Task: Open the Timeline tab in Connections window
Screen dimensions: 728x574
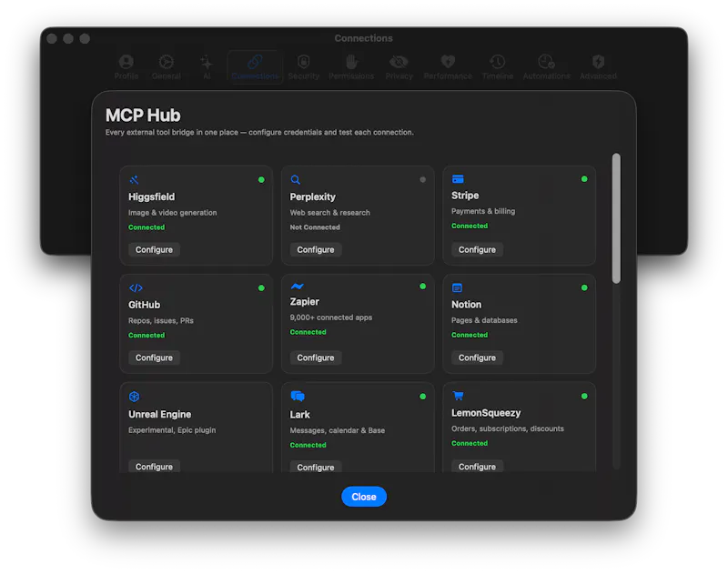Action: pyautogui.click(x=498, y=67)
